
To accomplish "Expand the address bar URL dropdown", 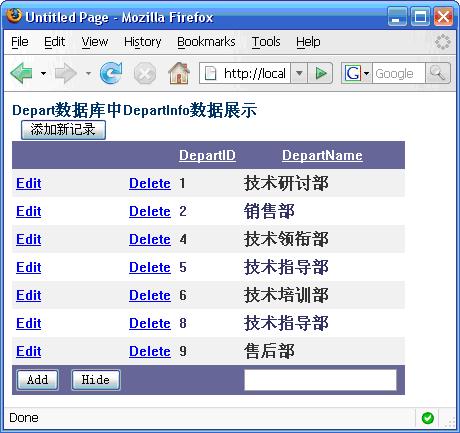I will point(299,73).
